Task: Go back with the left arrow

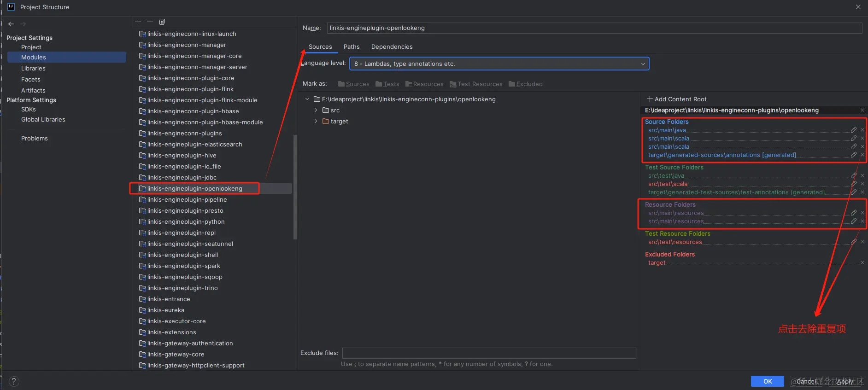Action: (x=11, y=23)
